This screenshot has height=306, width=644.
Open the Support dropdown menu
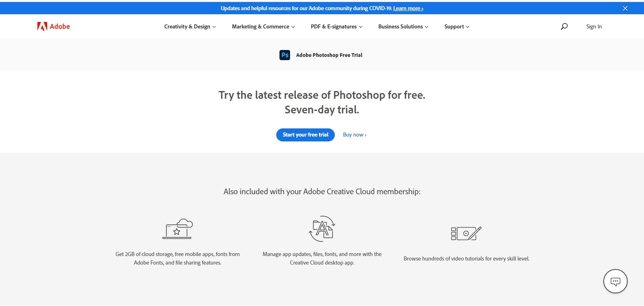(457, 26)
